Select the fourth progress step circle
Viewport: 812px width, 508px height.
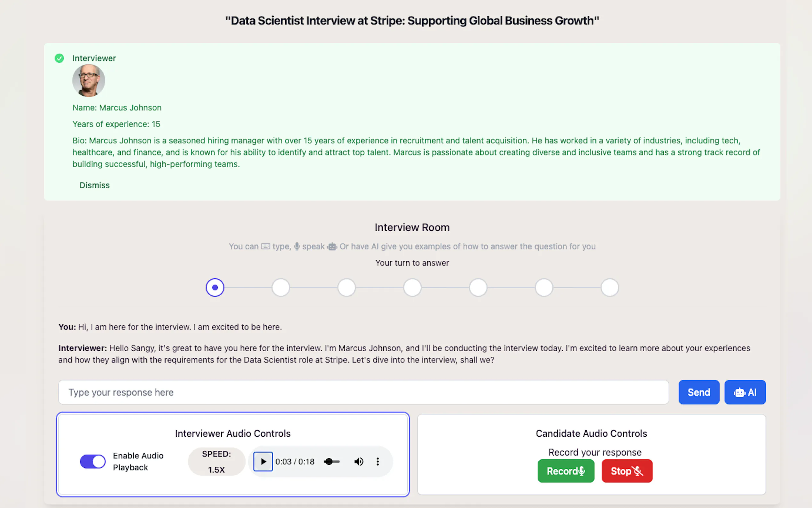pos(412,287)
